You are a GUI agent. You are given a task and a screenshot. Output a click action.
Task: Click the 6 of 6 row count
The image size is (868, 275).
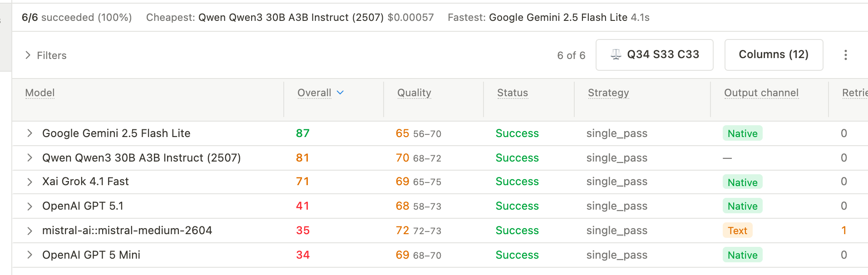tap(571, 55)
